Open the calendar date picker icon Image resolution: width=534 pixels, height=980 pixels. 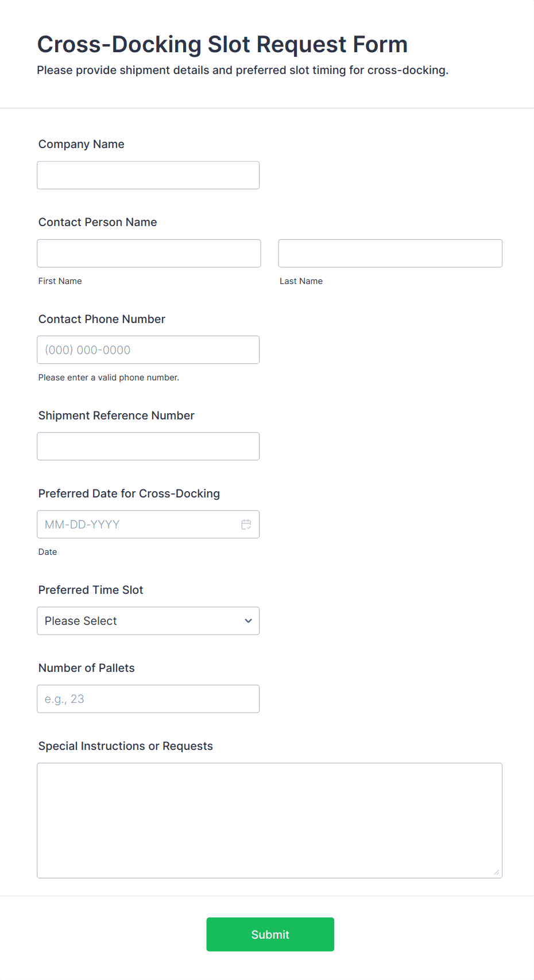246,524
